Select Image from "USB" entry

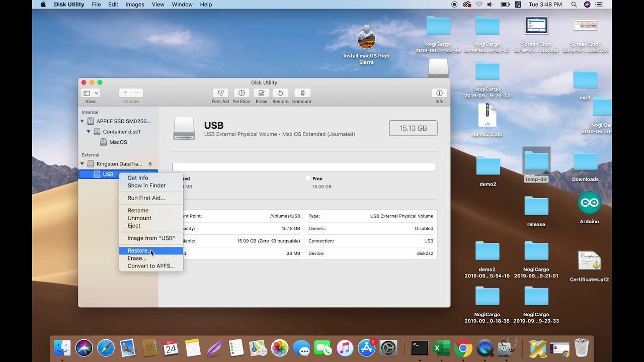pos(151,238)
